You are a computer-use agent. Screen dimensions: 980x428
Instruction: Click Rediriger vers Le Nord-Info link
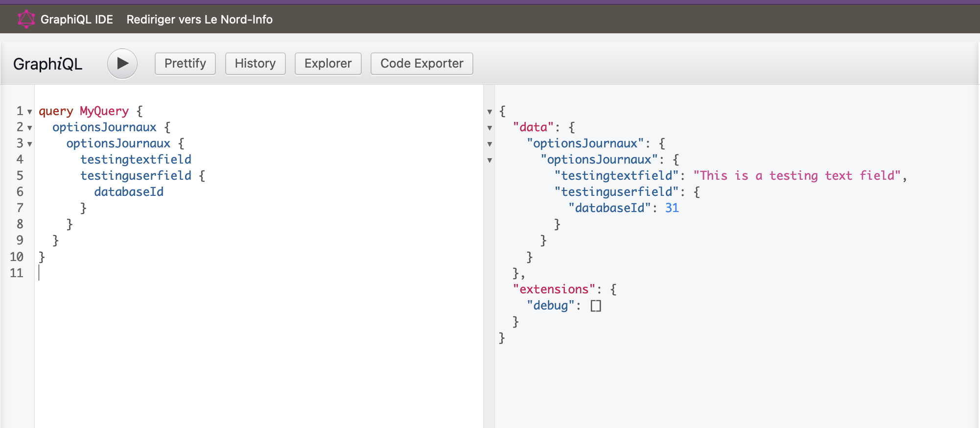click(200, 20)
